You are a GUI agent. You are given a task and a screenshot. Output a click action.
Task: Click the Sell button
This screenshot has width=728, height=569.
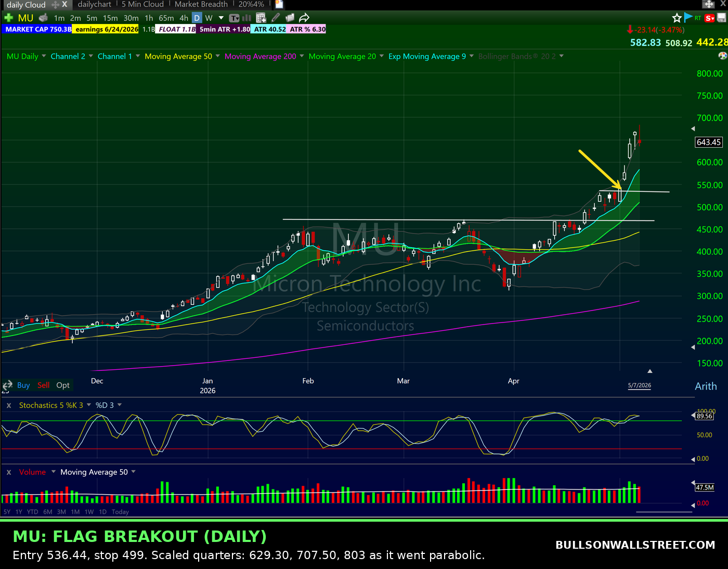[x=44, y=385]
